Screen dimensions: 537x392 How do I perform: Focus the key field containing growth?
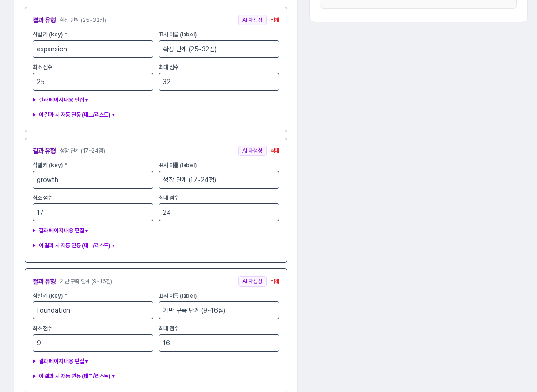coord(93,180)
